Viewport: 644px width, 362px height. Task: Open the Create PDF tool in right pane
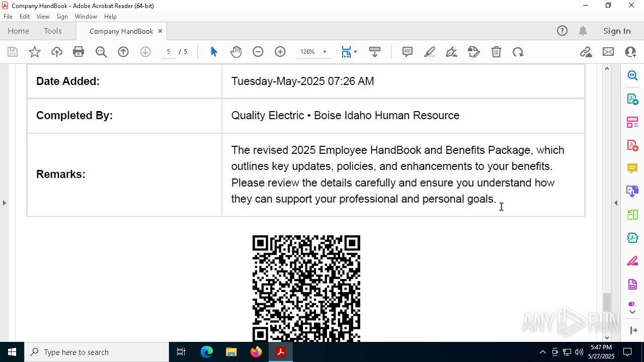(632, 145)
